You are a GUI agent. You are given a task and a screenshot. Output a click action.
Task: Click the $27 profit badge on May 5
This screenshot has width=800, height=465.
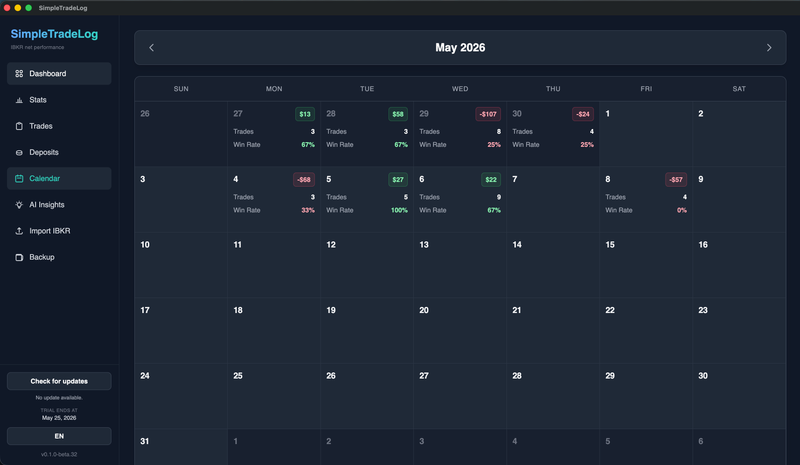398,180
